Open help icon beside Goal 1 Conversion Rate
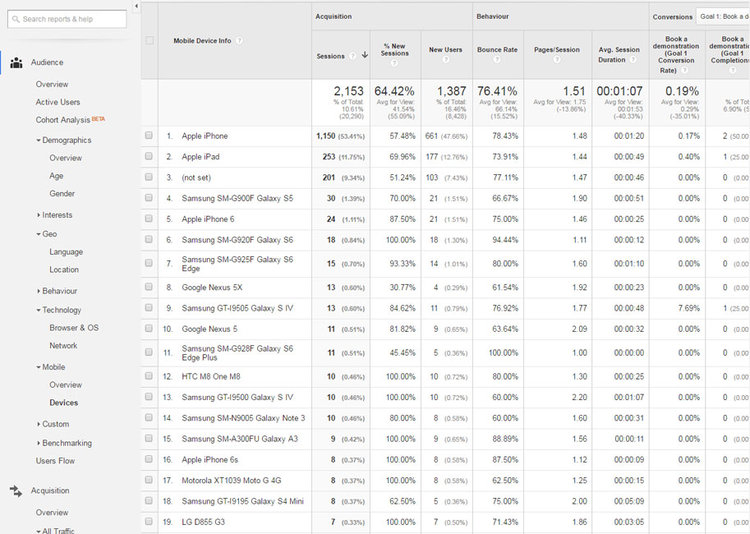The height and width of the screenshot is (534, 750). (x=684, y=70)
